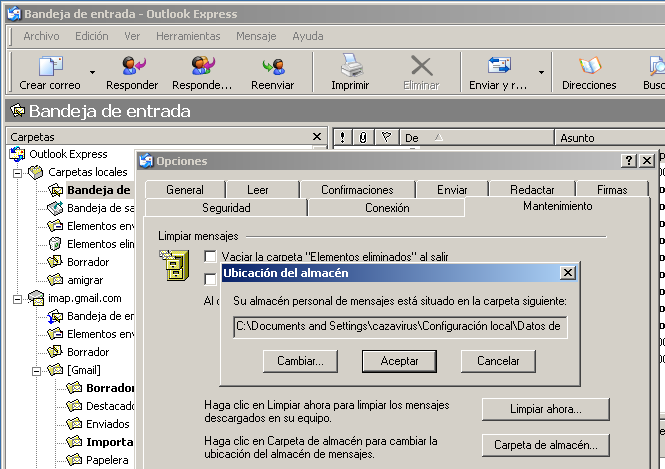Sort by attachment paperclip column
This screenshot has height=469, width=665.
(363, 137)
